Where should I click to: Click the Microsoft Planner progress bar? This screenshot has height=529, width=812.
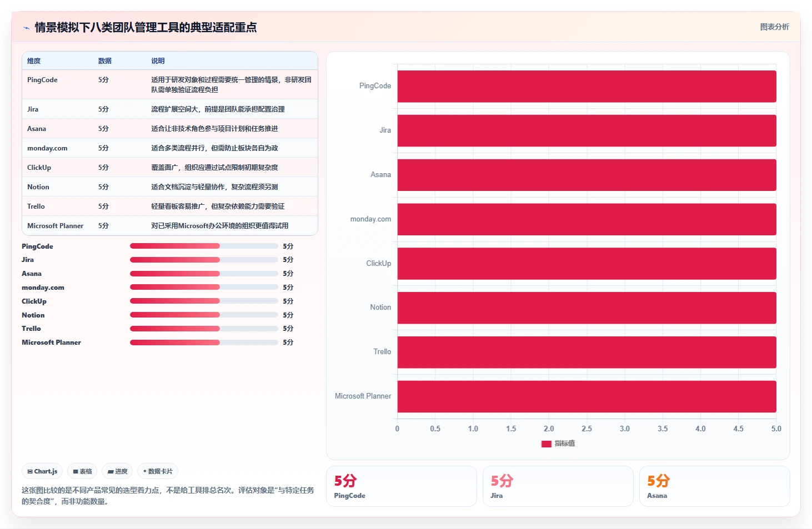click(204, 342)
